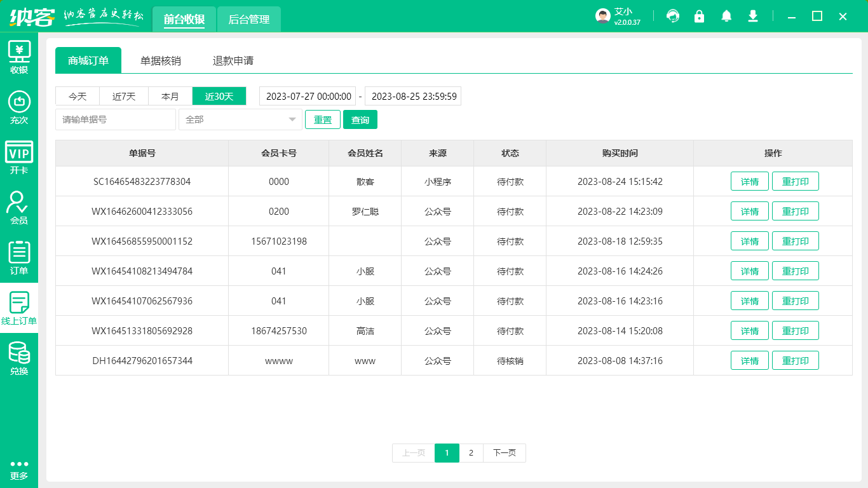Image resolution: width=868 pixels, height=488 pixels.
Task: Click card number 18674257530
Action: pos(278,331)
